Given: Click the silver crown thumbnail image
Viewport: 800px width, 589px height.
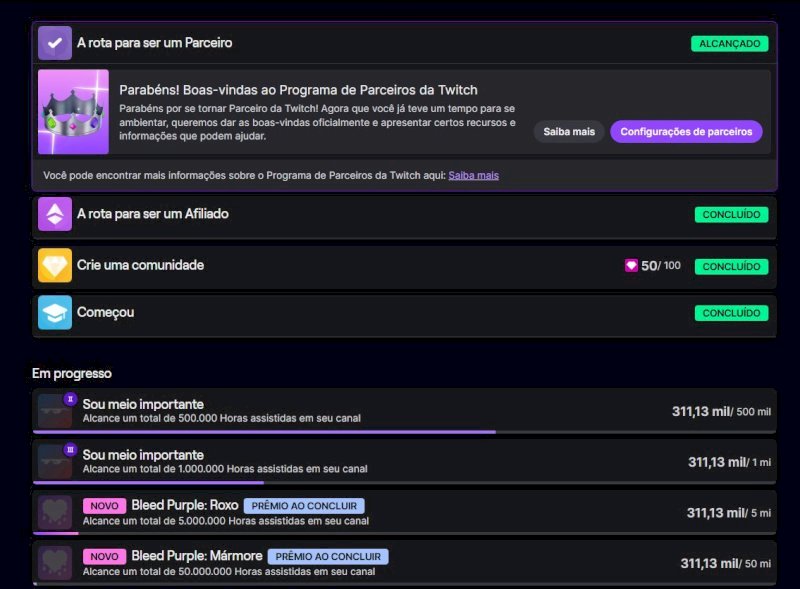Looking at the screenshot, I should (73, 112).
